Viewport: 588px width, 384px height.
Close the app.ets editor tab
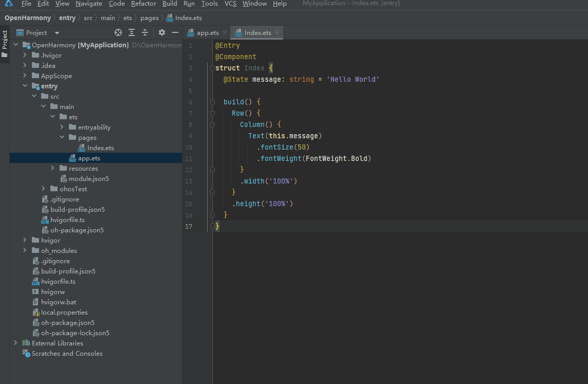[224, 32]
